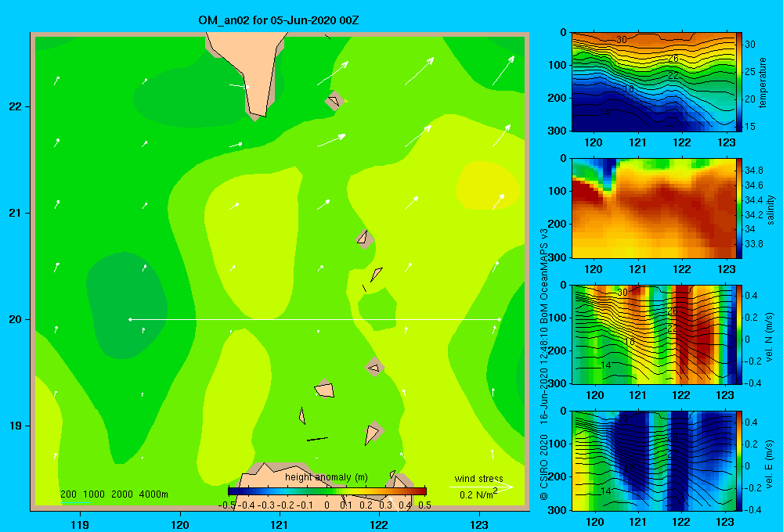
Task: Click the height anomaly color bar
Action: pos(327,491)
